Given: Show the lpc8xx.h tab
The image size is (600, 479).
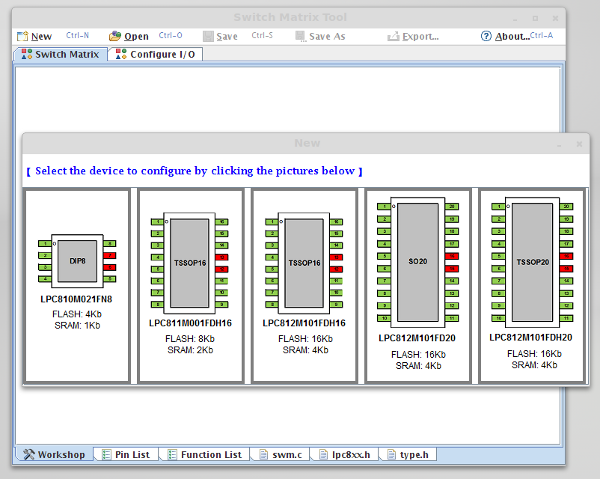Looking at the screenshot, I should 344,455.
